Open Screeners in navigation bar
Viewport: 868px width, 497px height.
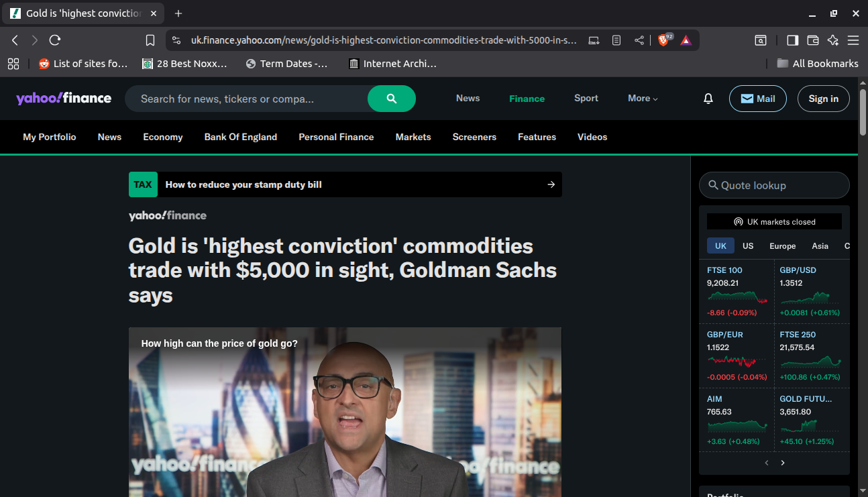pyautogui.click(x=474, y=137)
